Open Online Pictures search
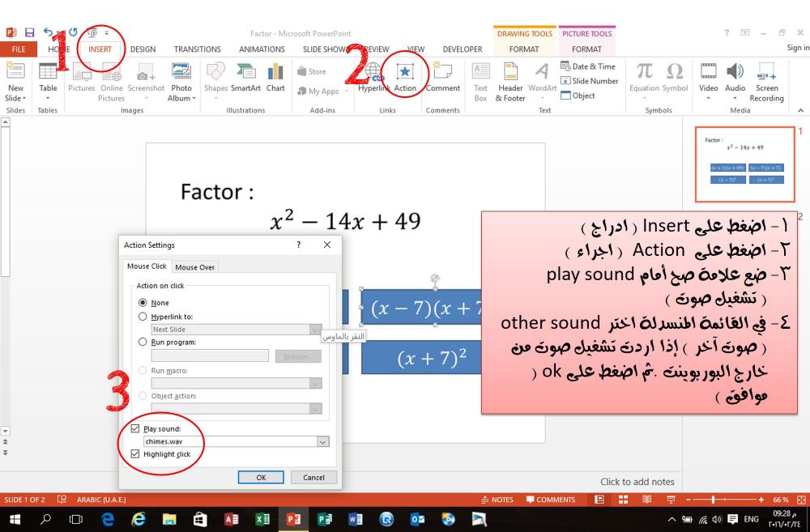The width and height of the screenshot is (810, 532). tap(112, 82)
